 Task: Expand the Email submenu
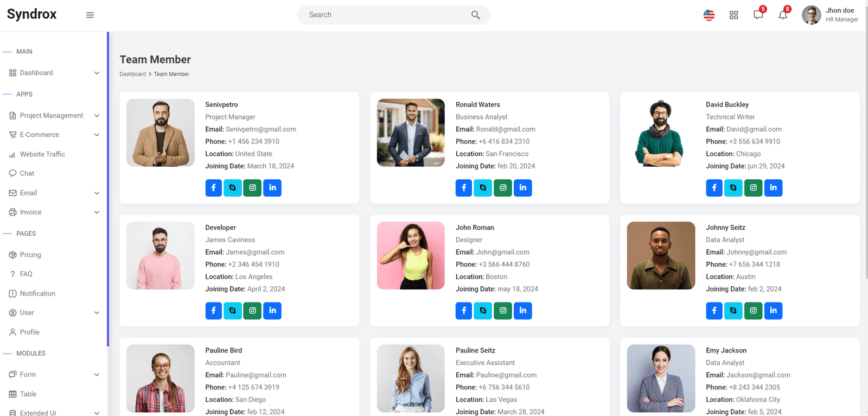click(x=54, y=193)
